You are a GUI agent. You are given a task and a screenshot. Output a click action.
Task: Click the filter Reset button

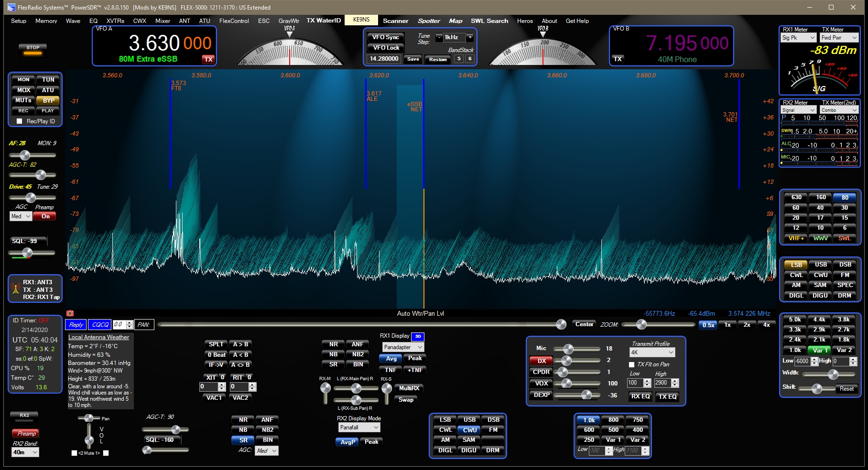click(846, 389)
